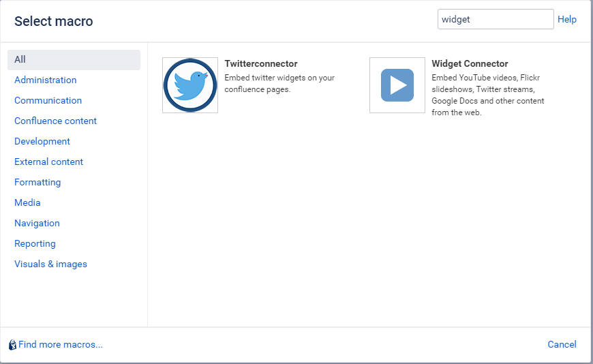Screen dimensions: 593x364
Task: Open the External content category
Action: (49, 162)
